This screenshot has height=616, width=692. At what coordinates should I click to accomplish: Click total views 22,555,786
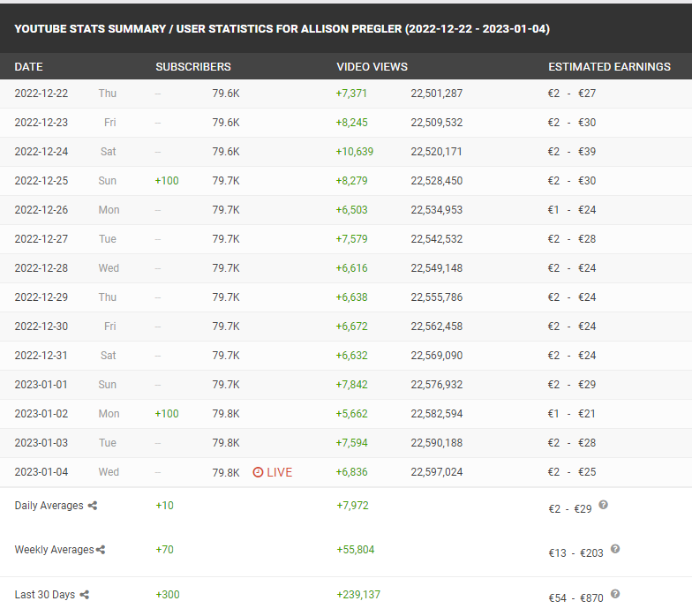coord(437,297)
